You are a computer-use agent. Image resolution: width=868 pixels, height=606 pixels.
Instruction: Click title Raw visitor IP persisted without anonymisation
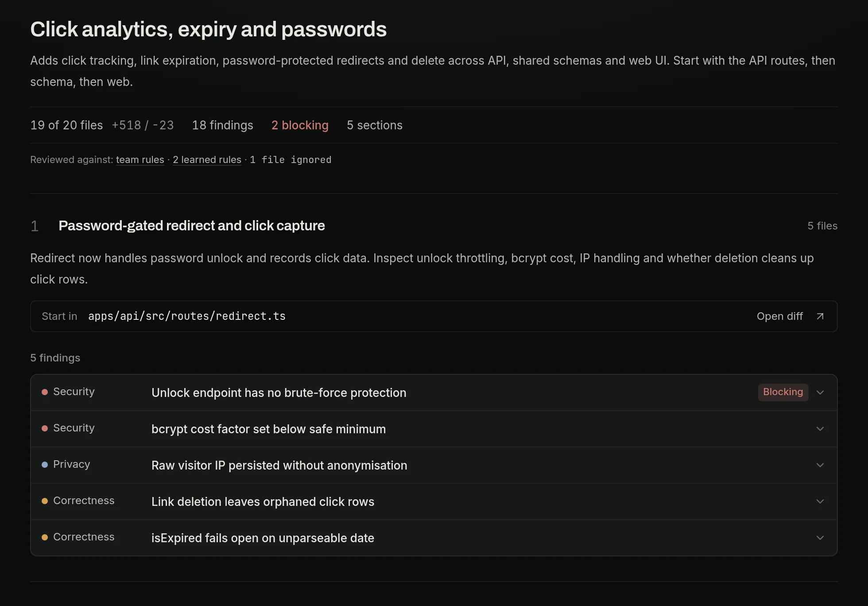coord(279,466)
